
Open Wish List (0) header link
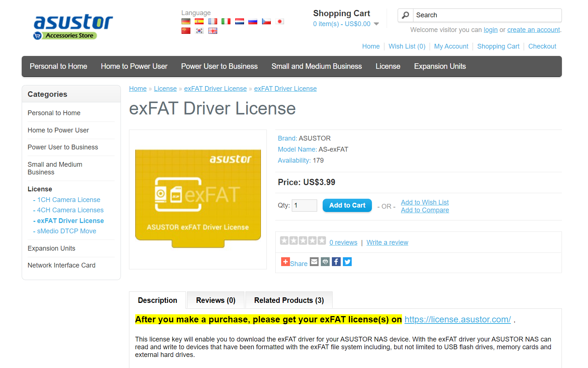[407, 46]
